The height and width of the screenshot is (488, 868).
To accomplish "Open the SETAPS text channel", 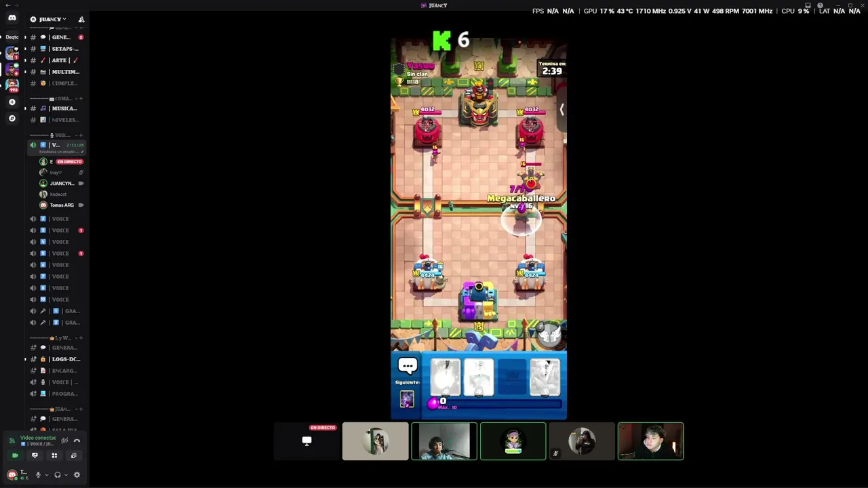I will [57, 49].
